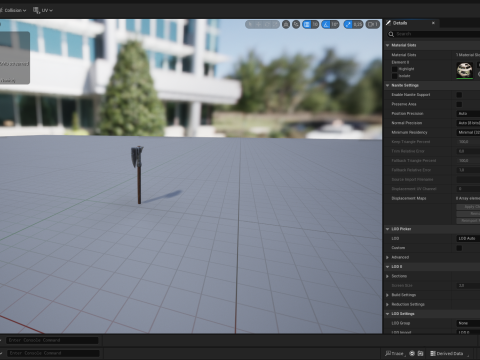This screenshot has height=360, width=480.
Task: Open the Normal Precision dropdown
Action: [x=468, y=123]
